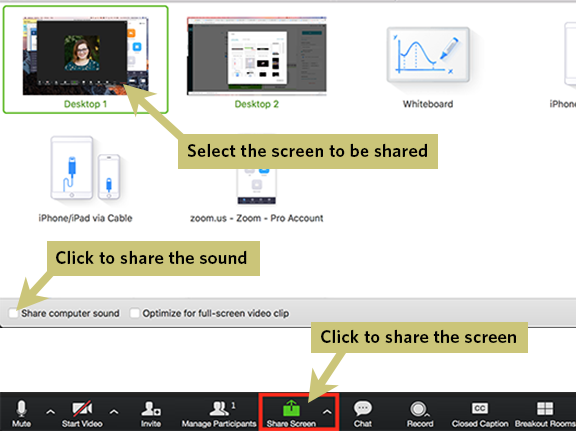Check Optimize for full-screen video clip
Screen dimensions: 576x431
pos(134,313)
